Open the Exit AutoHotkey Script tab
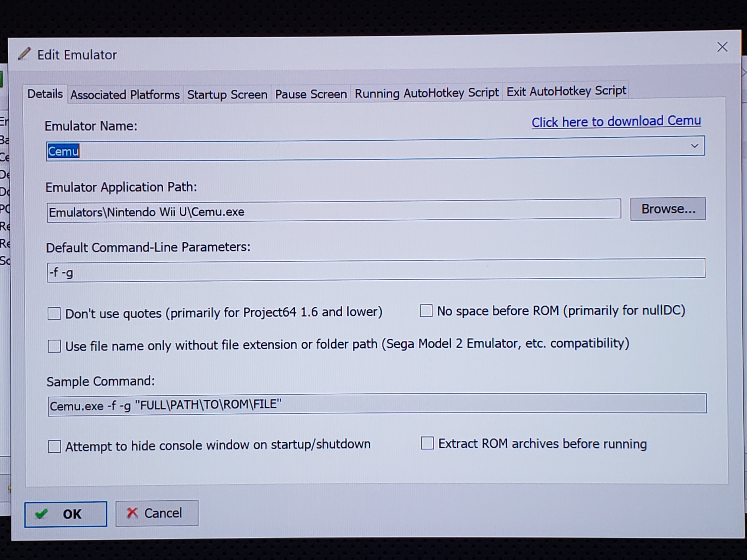Screen dimensions: 747x560 pyautogui.click(x=566, y=91)
